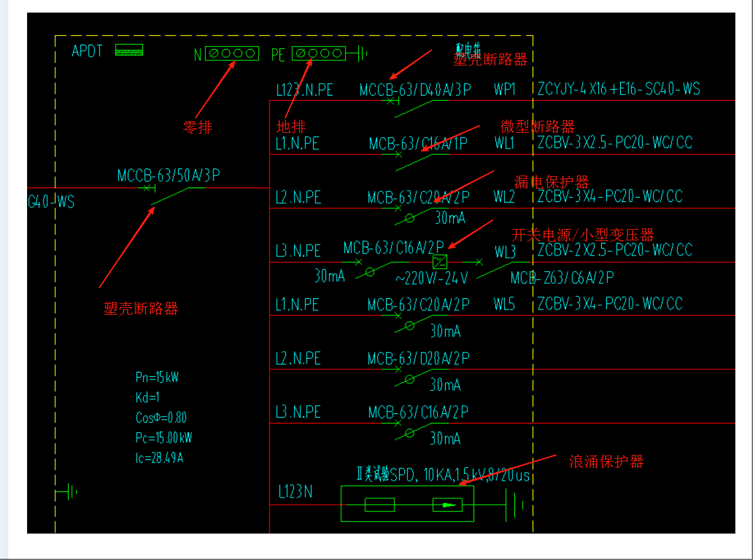Select the main breaker label MCCB-63/50A/3P
Screen dimensions: 753x560
point(169,175)
